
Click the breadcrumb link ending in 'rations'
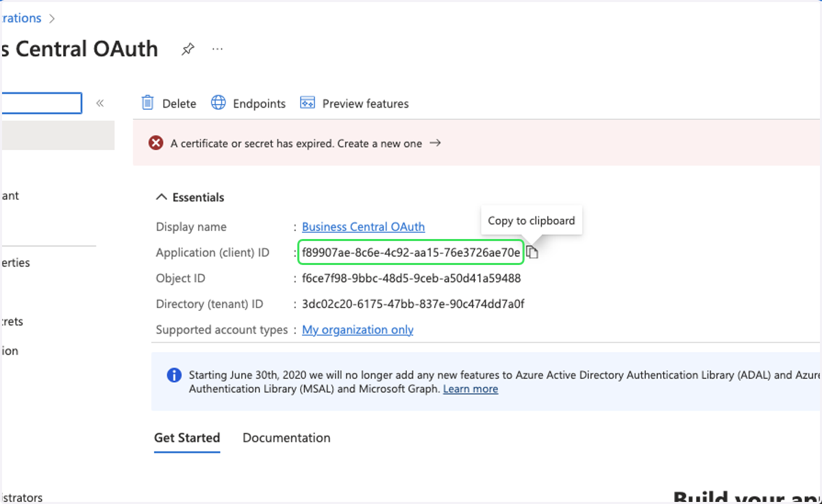tap(21, 18)
